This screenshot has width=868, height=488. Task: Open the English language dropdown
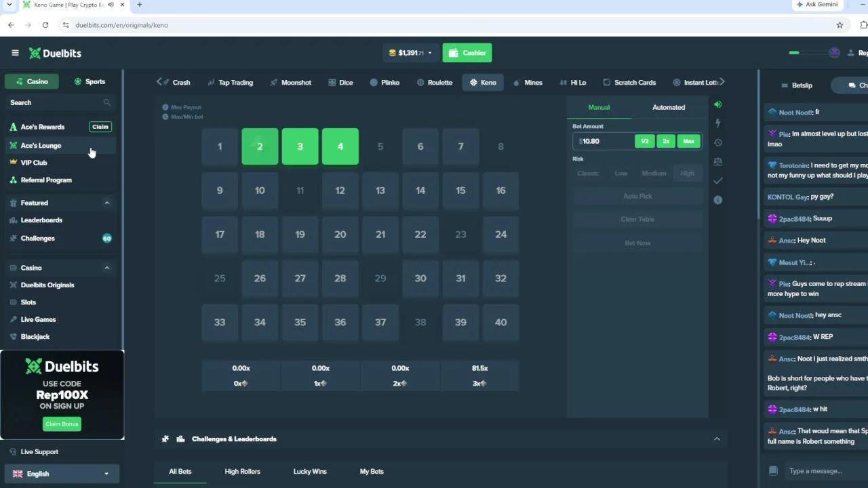(62, 474)
